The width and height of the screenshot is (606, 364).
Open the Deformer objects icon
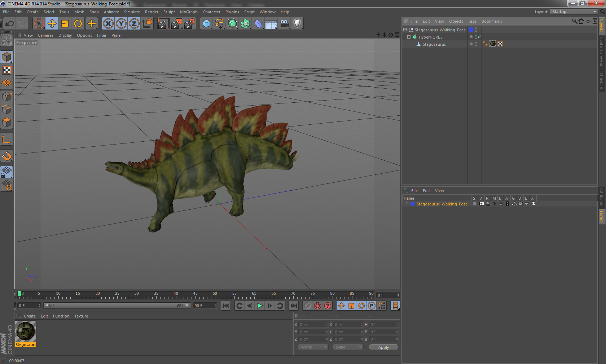coord(258,24)
